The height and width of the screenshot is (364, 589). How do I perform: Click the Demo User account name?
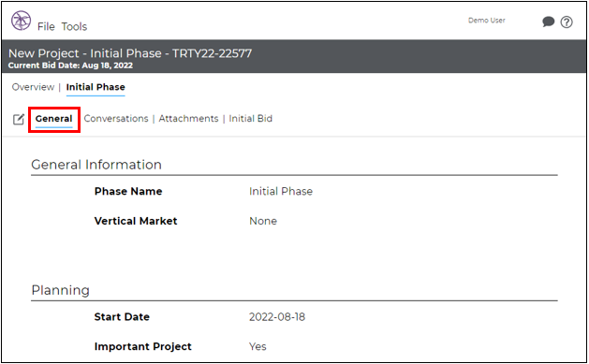[486, 21]
